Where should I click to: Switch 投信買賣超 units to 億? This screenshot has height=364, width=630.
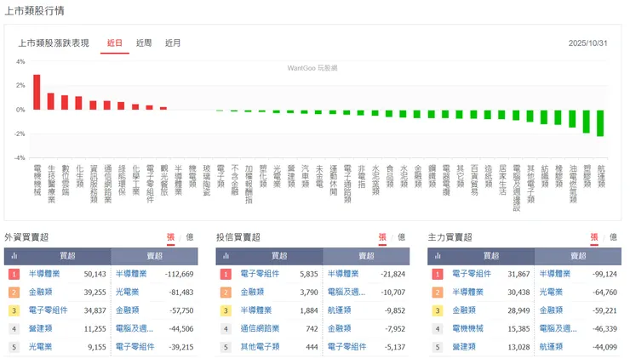[x=401, y=237]
